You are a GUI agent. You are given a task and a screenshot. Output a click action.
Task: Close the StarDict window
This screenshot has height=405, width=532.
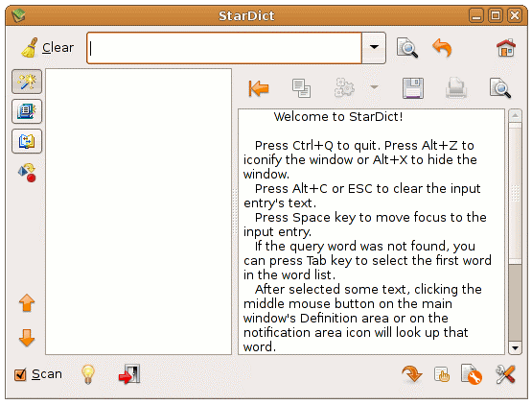(x=515, y=15)
